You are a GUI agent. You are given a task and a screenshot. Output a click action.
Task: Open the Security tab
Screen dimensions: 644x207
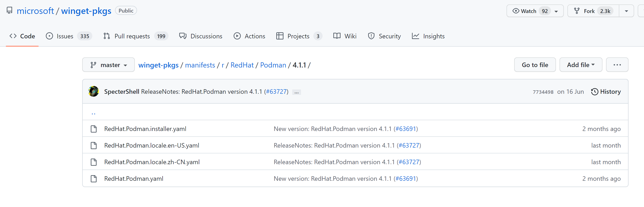(x=384, y=36)
